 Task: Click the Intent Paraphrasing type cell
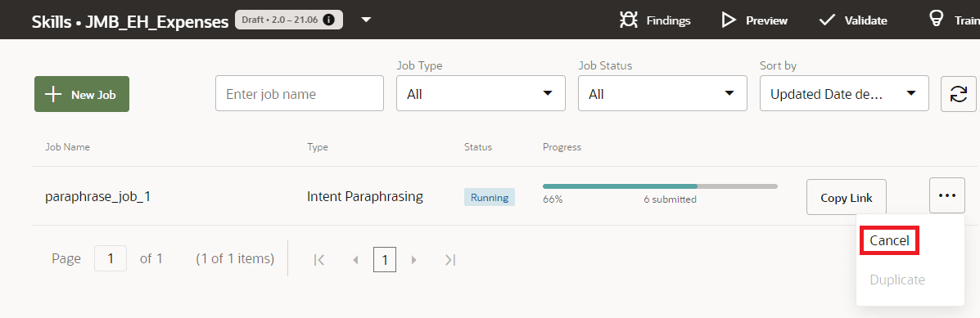(365, 197)
